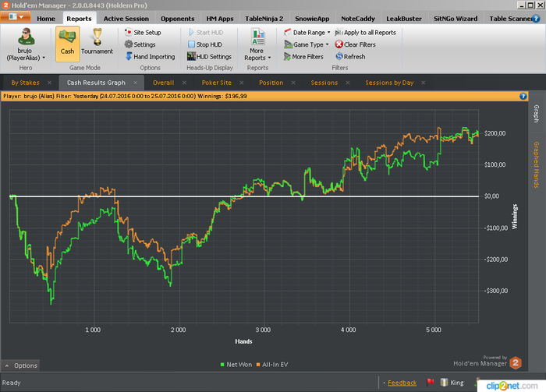Open the Active Session ribbon tab
Screen dimensions: 546x392
[126, 19]
